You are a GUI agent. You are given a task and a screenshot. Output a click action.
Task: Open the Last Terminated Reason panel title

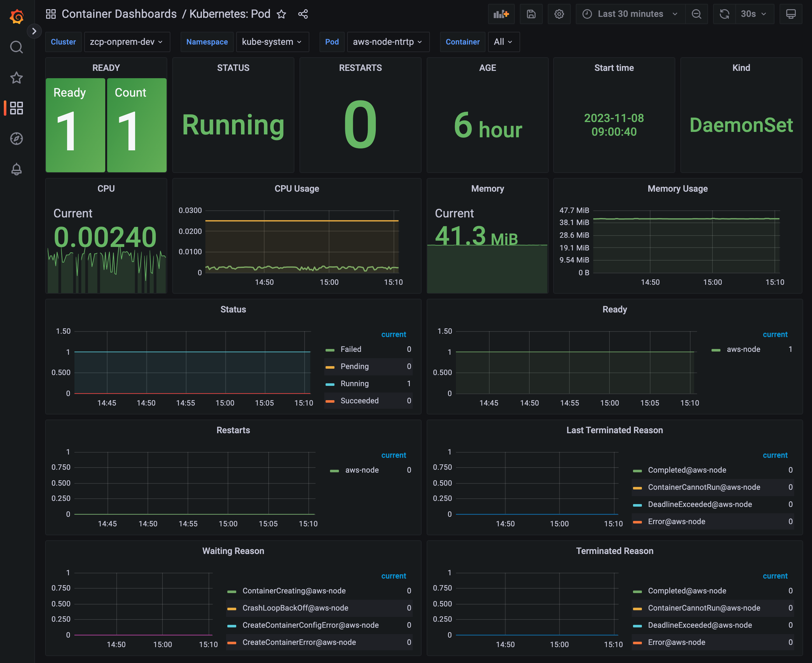click(615, 430)
